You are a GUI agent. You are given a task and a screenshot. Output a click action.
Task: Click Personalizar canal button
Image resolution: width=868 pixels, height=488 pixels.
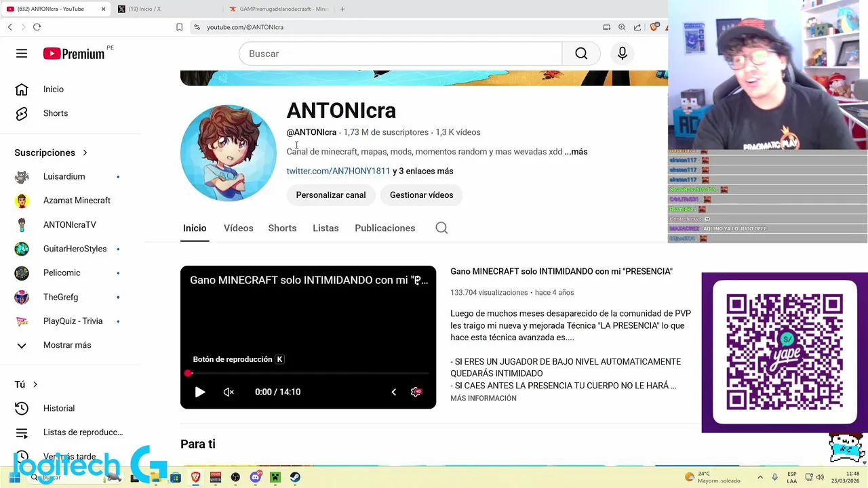[331, 195]
